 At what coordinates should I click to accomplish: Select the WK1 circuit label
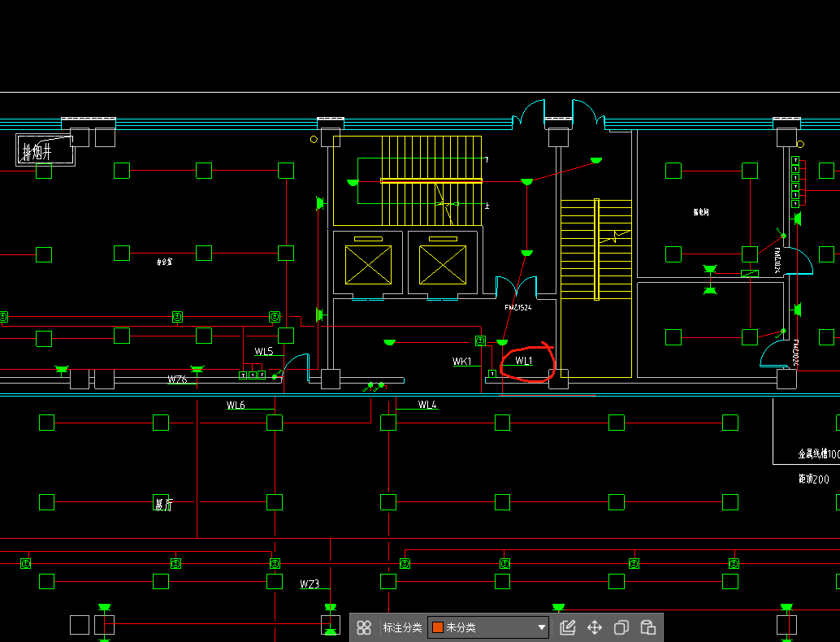point(461,361)
